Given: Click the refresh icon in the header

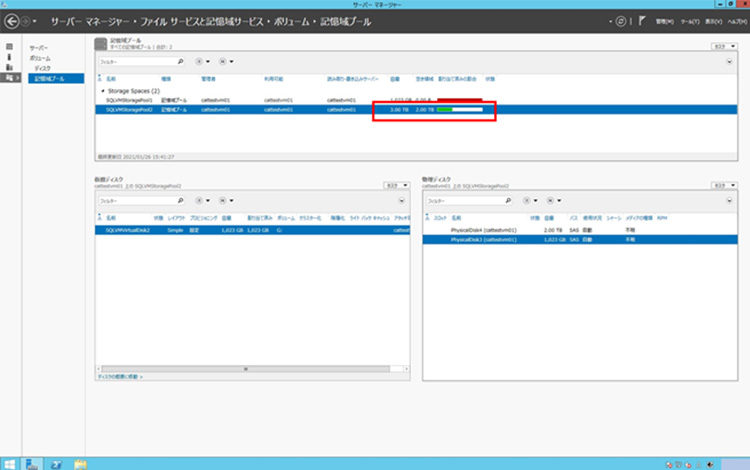Looking at the screenshot, I should tap(622, 20).
